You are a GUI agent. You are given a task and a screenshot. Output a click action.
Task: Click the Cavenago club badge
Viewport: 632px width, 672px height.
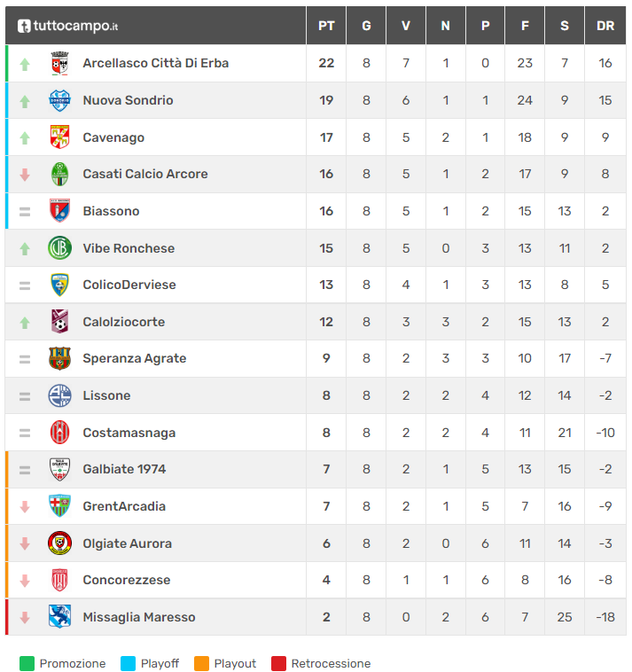pyautogui.click(x=59, y=137)
